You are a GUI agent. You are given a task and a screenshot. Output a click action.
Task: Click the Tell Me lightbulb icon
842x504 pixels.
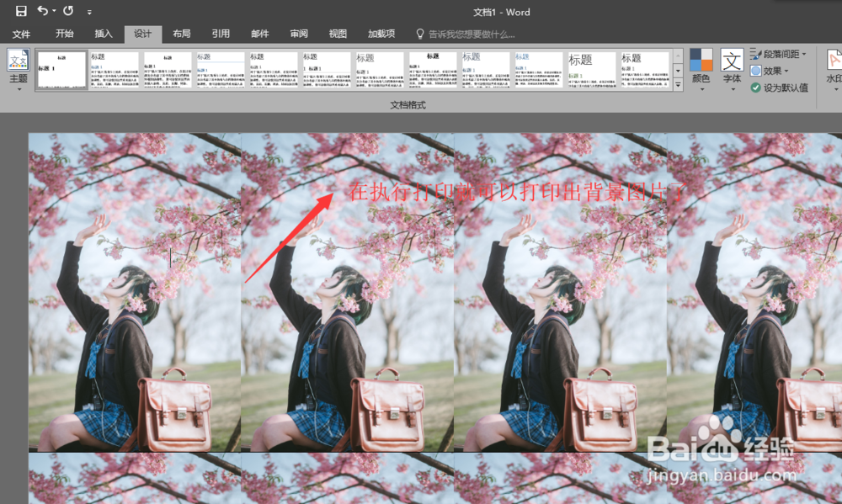pos(421,34)
